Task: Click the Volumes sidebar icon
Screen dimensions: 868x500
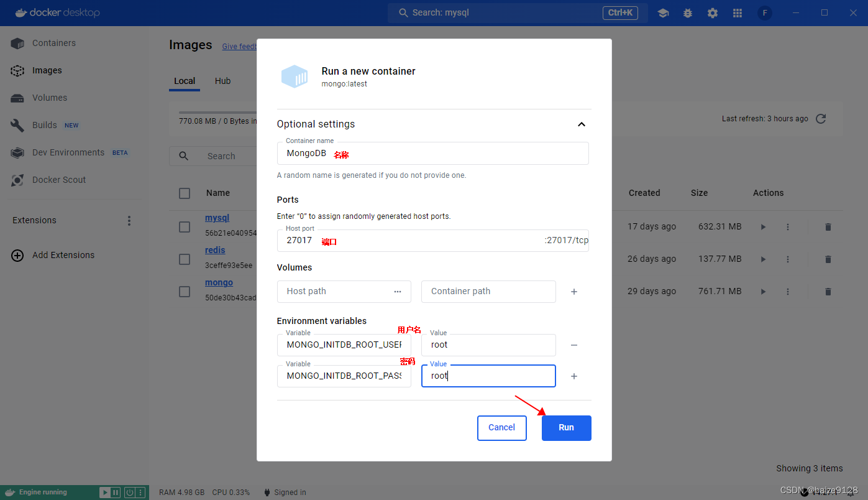Action: (x=17, y=98)
